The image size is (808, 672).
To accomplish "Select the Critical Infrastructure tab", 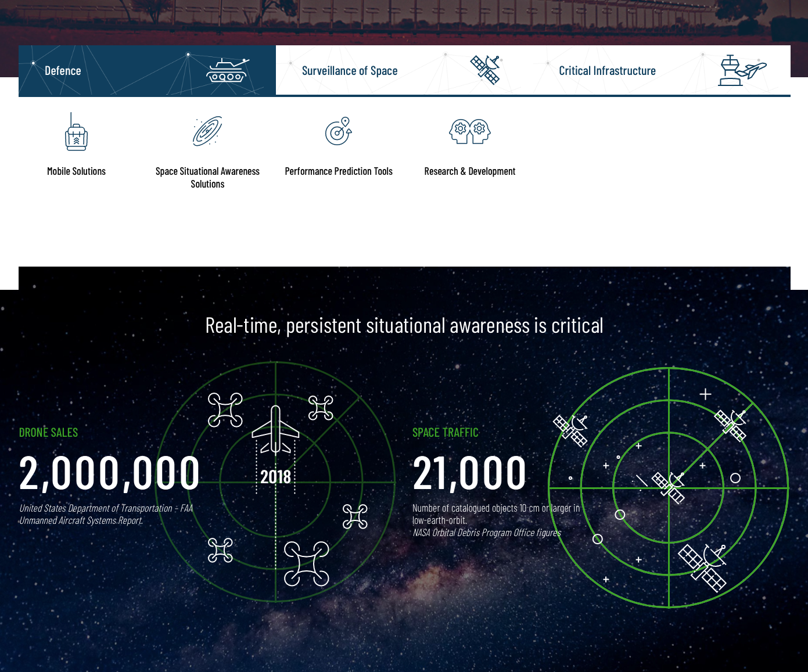I will click(x=607, y=71).
